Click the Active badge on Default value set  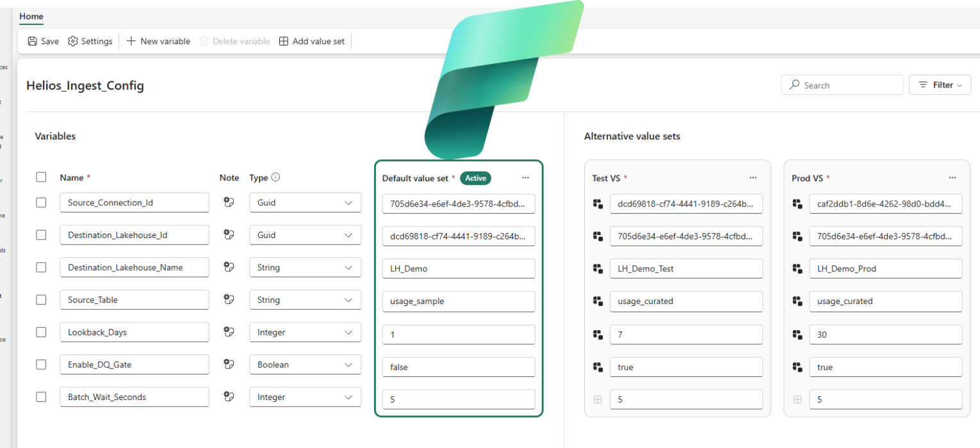coord(475,178)
